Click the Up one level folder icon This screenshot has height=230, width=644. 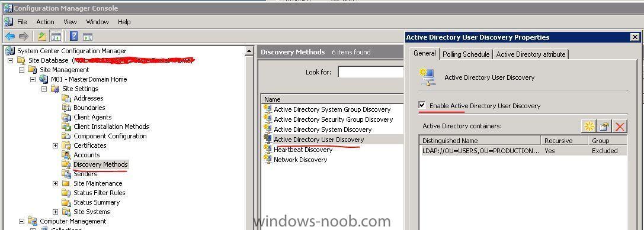coord(42,36)
